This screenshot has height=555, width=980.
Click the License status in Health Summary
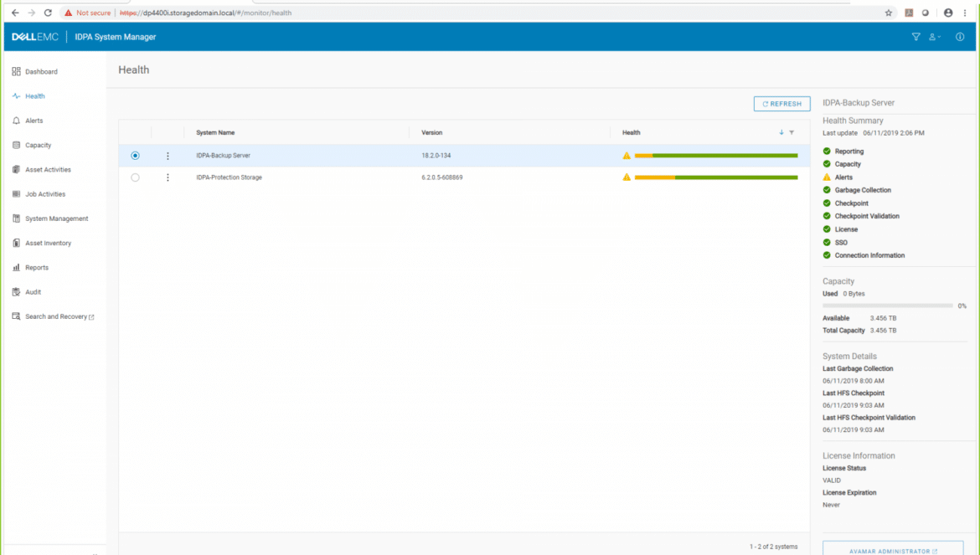[x=846, y=229]
